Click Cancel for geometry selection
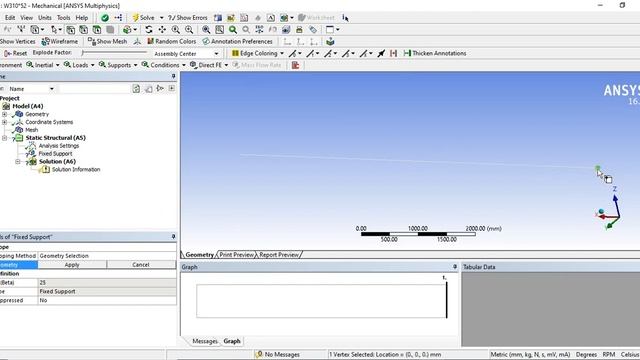The image size is (640, 360). 141,265
